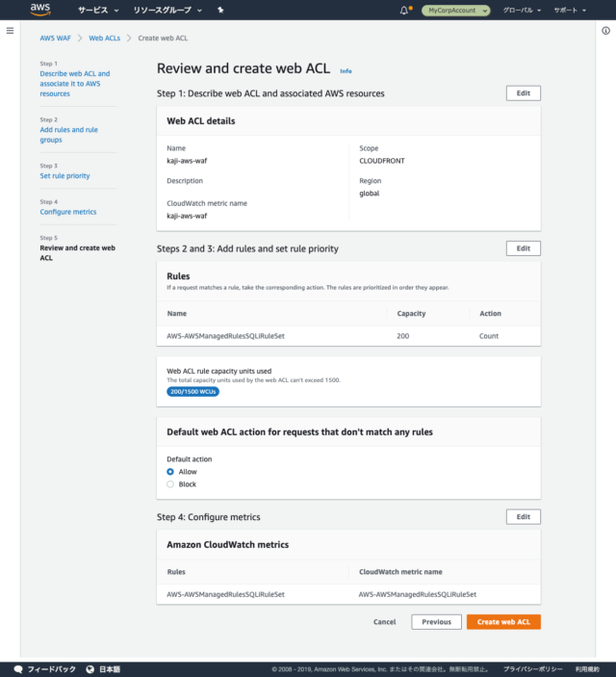Viewport: 616px width, 677px height.
Task: Open the MyCorpAccount account dropdown
Action: [x=456, y=11]
